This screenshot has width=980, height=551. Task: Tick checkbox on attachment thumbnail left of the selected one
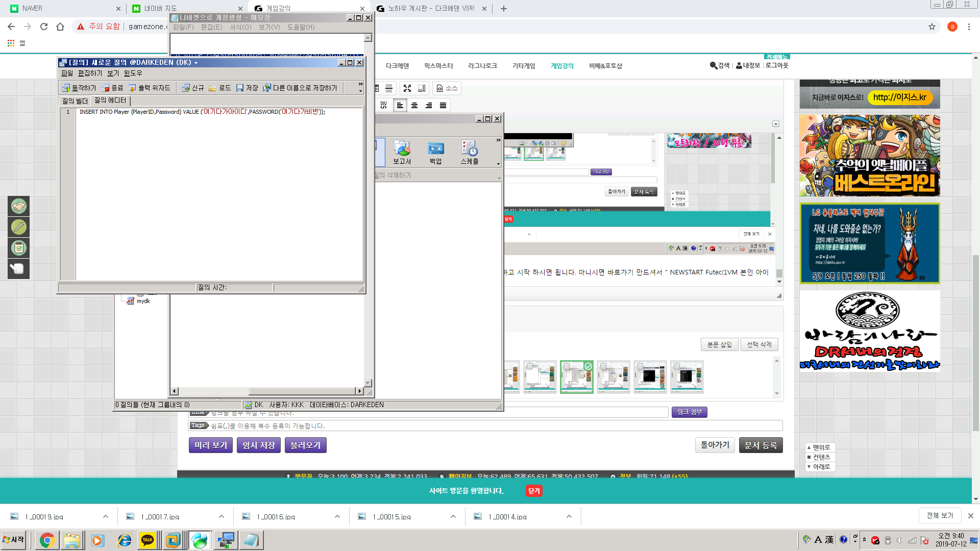click(530, 366)
